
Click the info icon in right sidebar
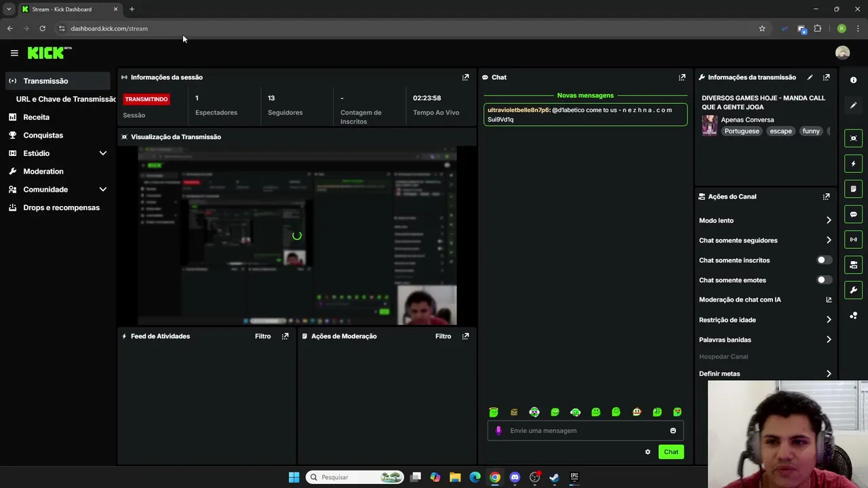point(853,80)
